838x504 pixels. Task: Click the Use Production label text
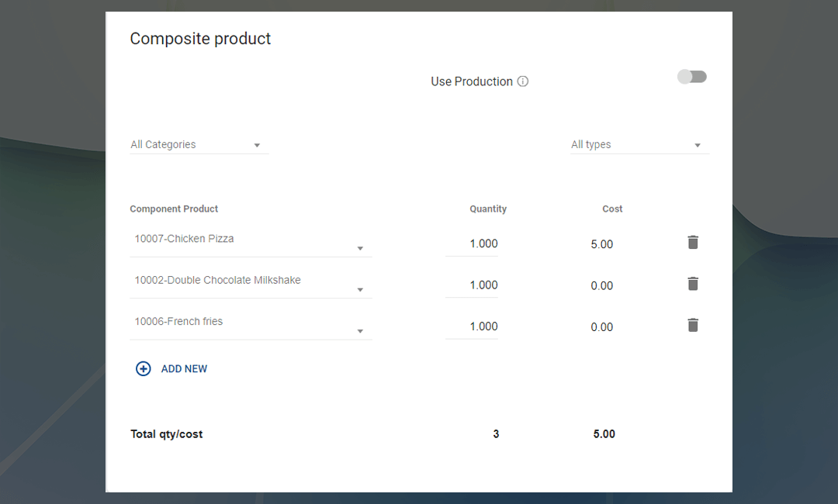click(472, 81)
